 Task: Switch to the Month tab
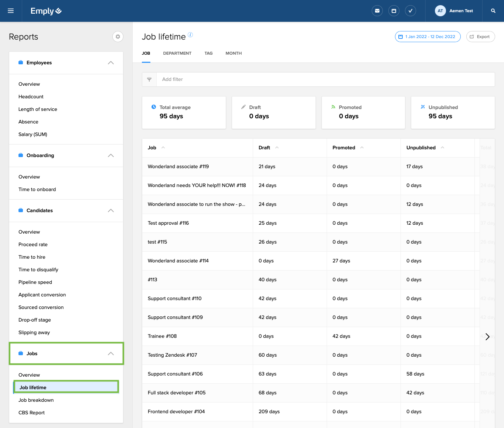click(234, 53)
